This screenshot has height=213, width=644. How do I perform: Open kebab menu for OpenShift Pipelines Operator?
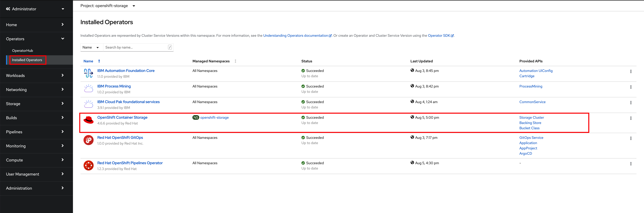(x=631, y=164)
